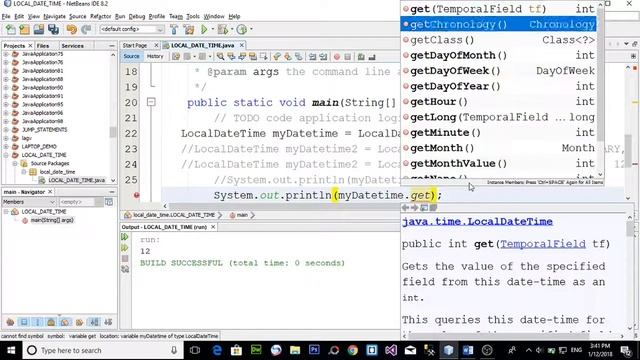Toggle Show Inherited Members in Navigator
The height and width of the screenshot is (360, 640).
(10, 322)
